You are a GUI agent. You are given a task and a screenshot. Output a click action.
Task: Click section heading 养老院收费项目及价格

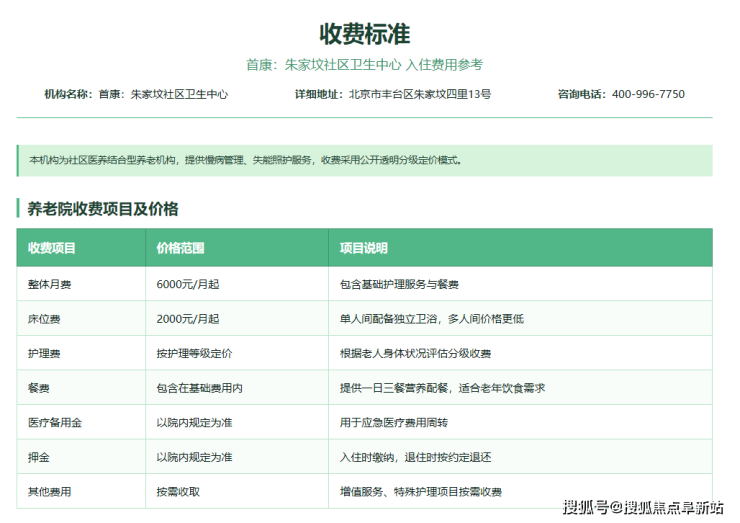(103, 209)
